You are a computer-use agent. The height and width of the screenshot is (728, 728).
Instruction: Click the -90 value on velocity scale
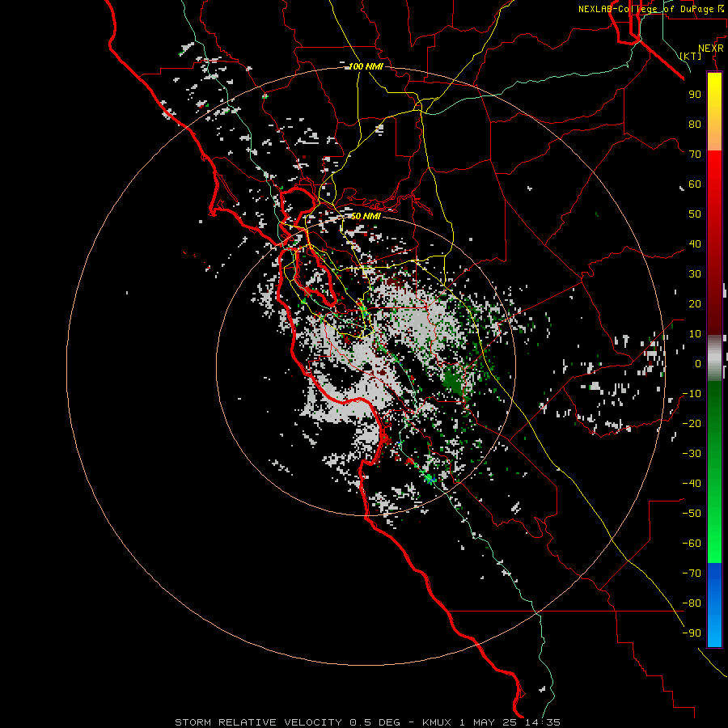692,633
